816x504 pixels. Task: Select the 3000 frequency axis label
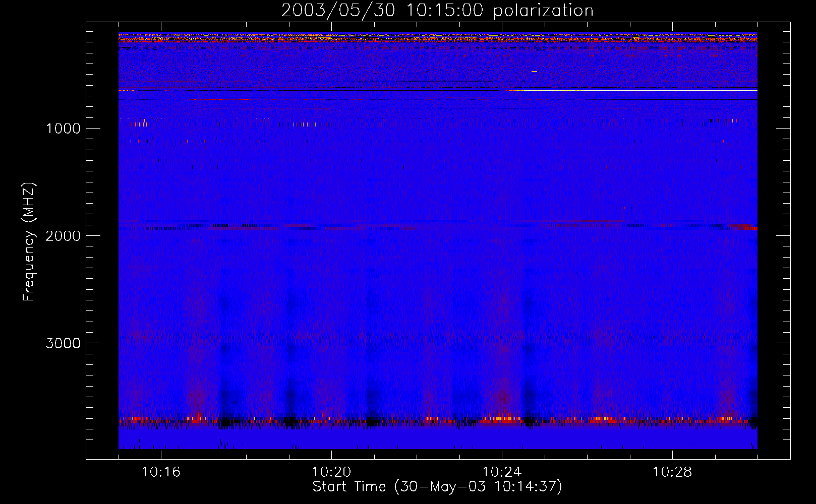pyautogui.click(x=63, y=343)
